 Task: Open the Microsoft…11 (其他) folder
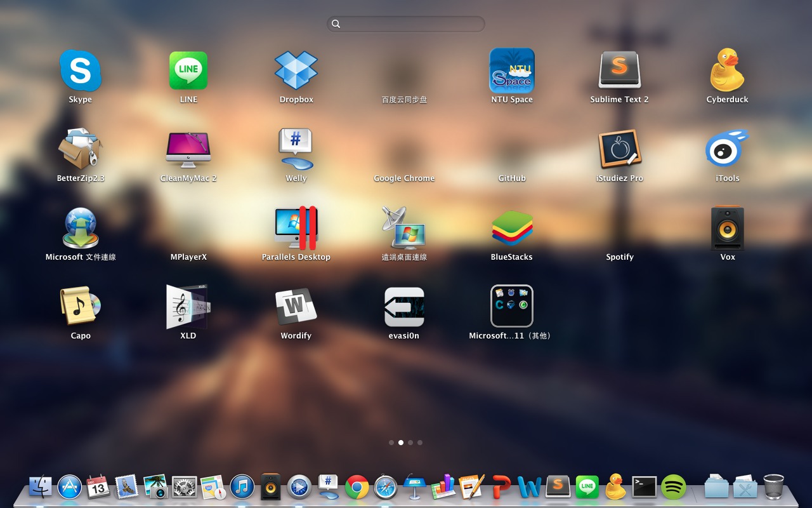pos(512,306)
